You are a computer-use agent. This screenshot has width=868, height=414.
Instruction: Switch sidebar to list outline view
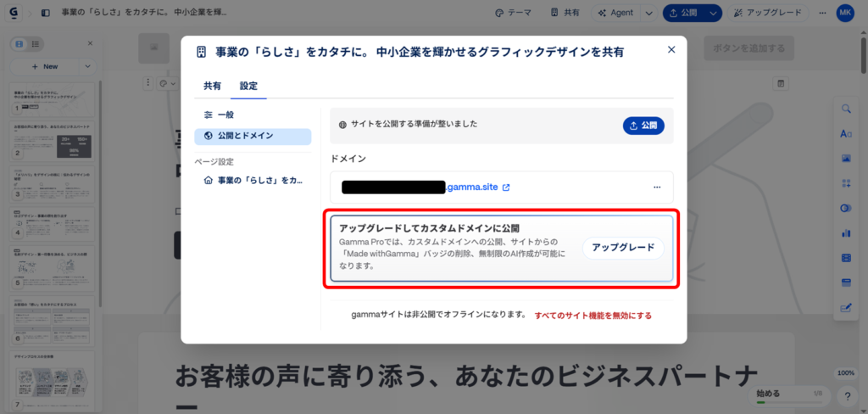click(x=35, y=43)
